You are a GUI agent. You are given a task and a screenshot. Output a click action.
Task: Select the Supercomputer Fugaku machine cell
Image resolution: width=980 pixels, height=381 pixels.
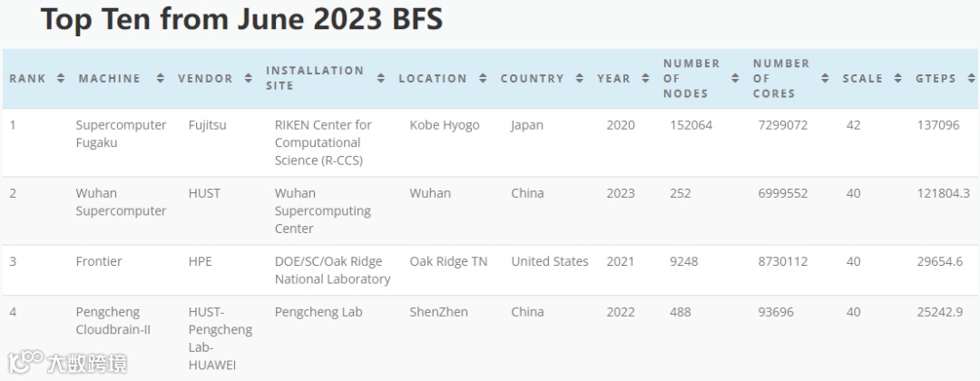tap(121, 133)
